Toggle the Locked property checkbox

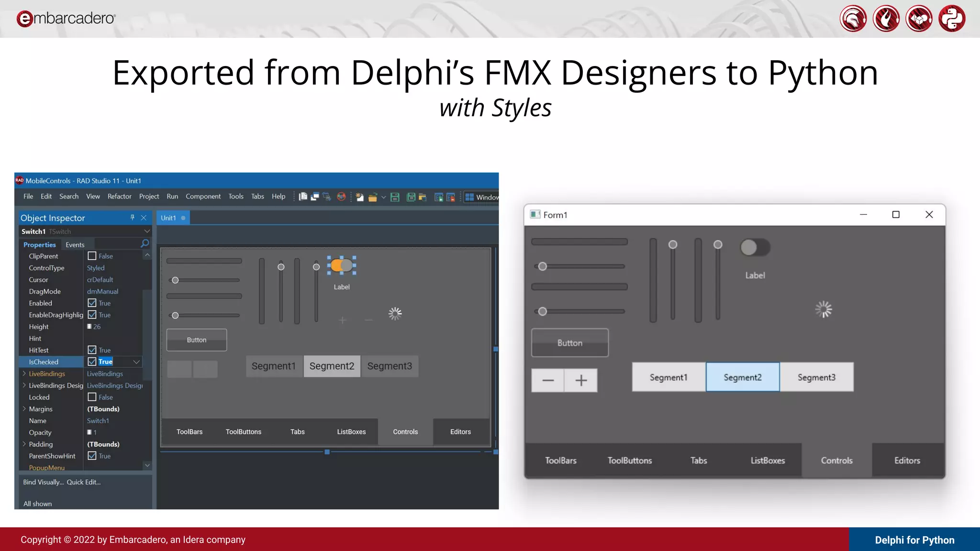[92, 397]
